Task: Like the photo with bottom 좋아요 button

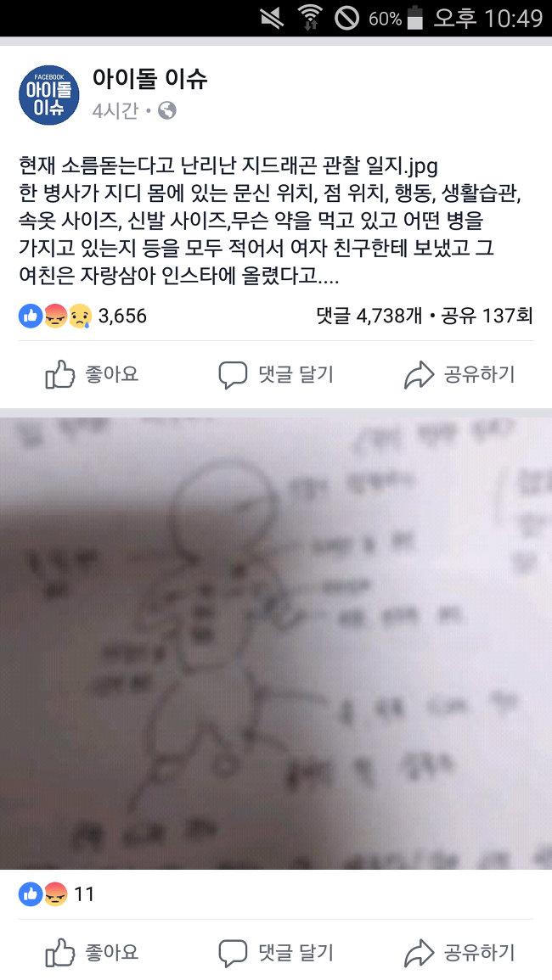Action: click(x=92, y=953)
